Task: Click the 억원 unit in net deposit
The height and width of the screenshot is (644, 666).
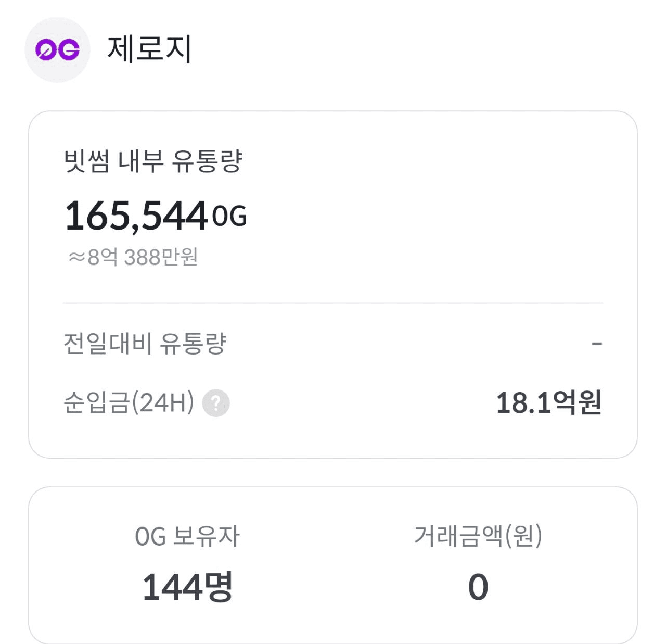Action: pyautogui.click(x=577, y=402)
